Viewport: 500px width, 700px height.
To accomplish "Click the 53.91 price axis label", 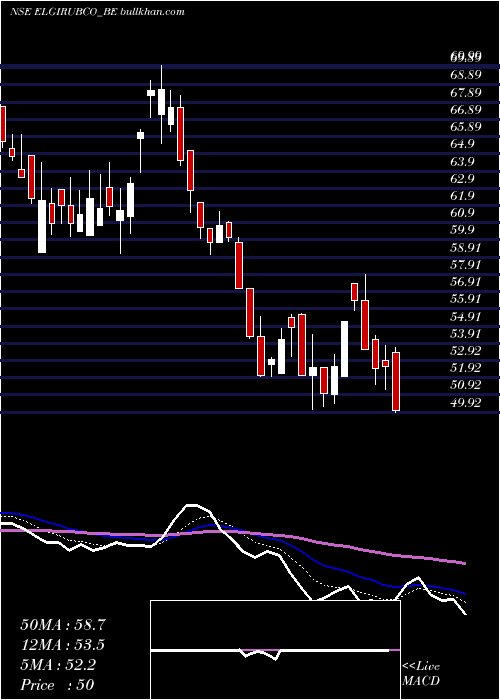I will [466, 333].
